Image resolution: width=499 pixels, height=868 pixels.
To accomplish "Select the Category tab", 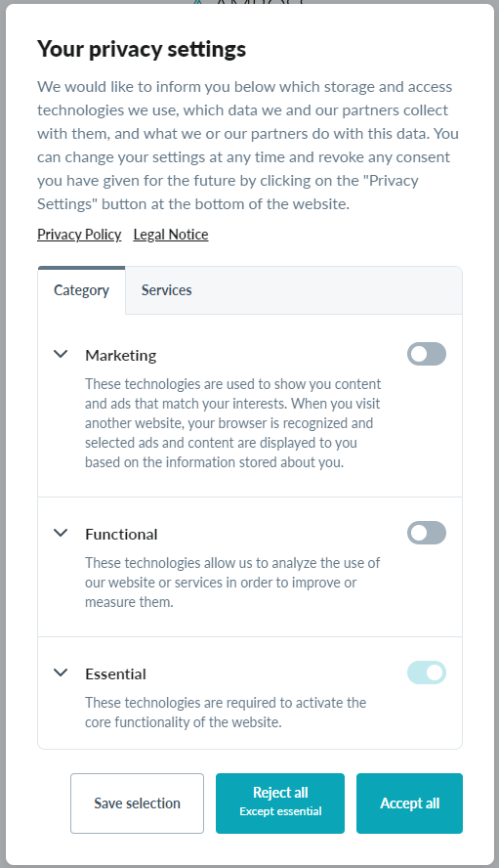I will click(x=81, y=290).
